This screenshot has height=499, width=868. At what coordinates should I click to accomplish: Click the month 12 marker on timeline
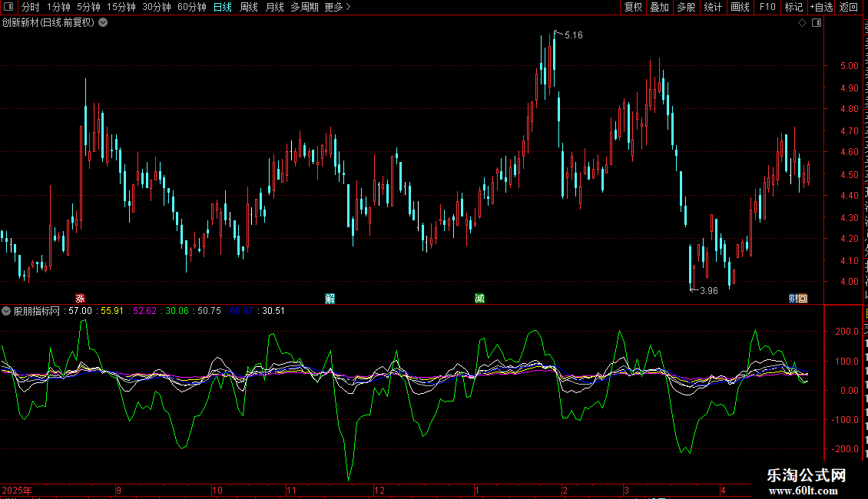[x=379, y=491]
